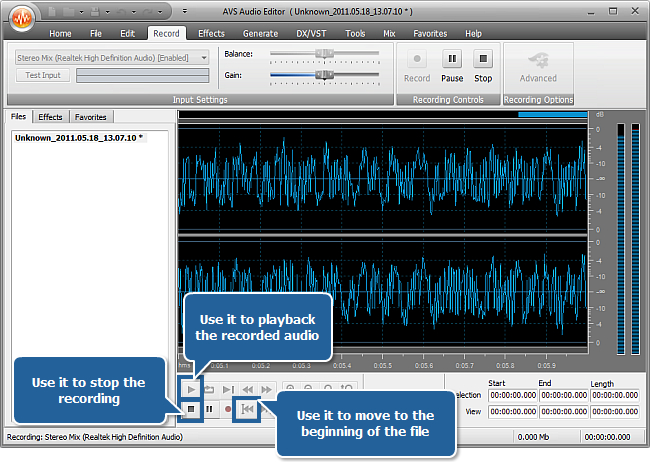Click the Redo icon in quick access toolbar
650x462 pixels.
click(x=148, y=12)
